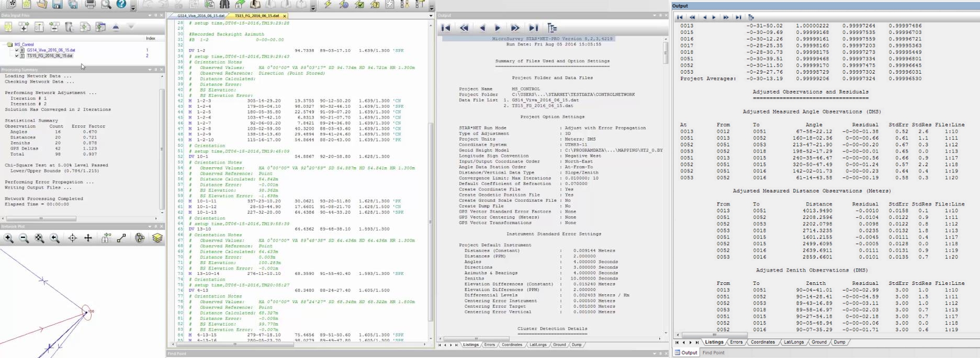Jump to first section in right Output window
The height and width of the screenshot is (358, 980).
coord(680,17)
